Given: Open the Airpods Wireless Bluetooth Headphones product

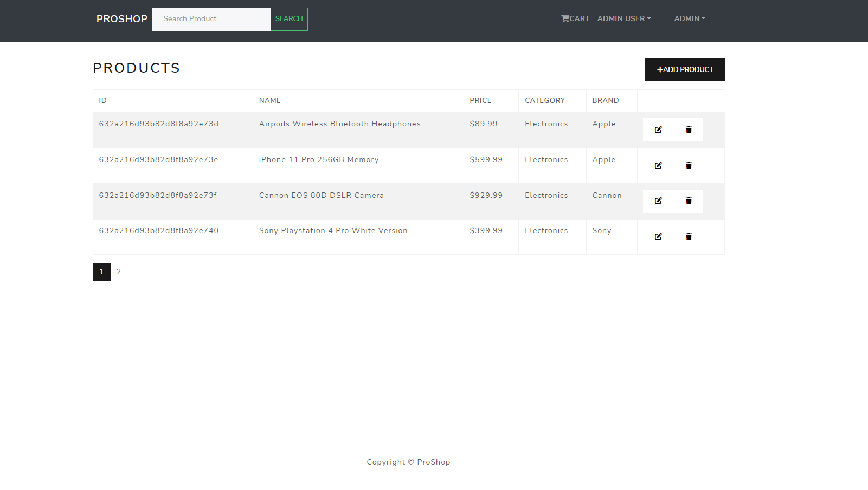Looking at the screenshot, I should click(x=339, y=124).
